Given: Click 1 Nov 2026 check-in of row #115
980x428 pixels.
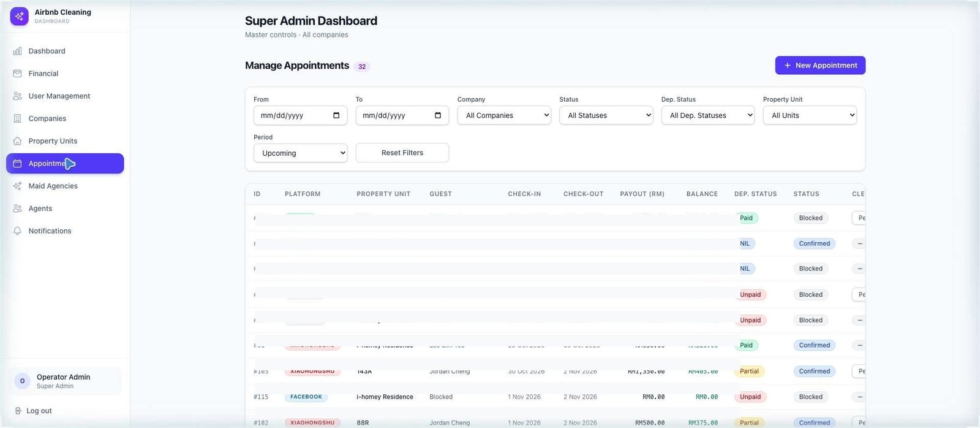Looking at the screenshot, I should [524, 397].
